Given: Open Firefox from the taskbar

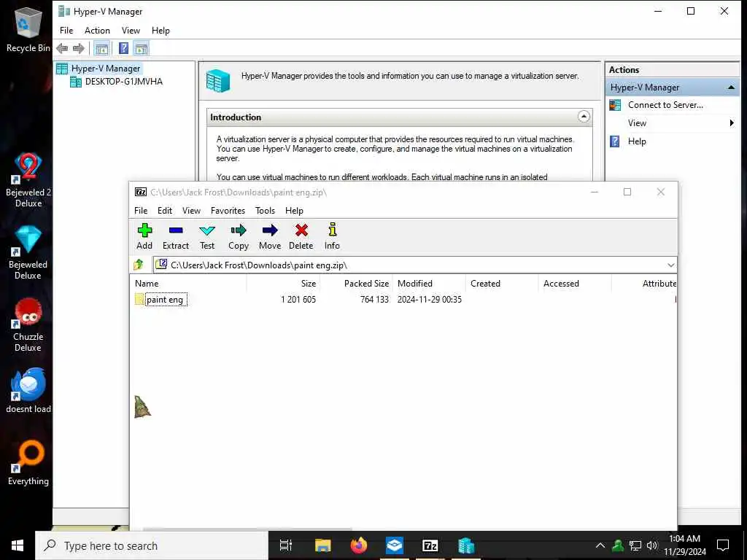Looking at the screenshot, I should 359,545.
